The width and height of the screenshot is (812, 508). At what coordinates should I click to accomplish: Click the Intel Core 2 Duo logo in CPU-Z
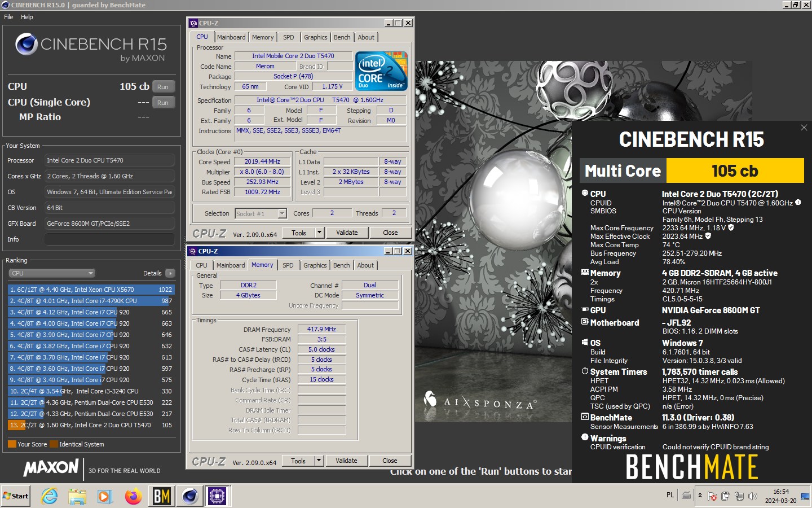[382, 71]
